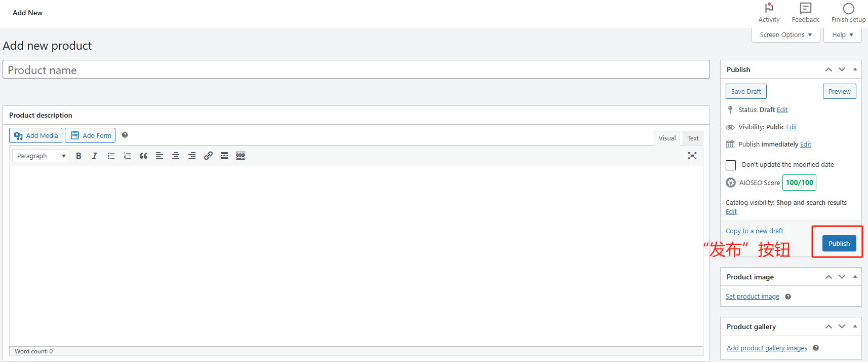Open the Paragraph format dropdown
The width and height of the screenshot is (868, 362).
point(41,156)
